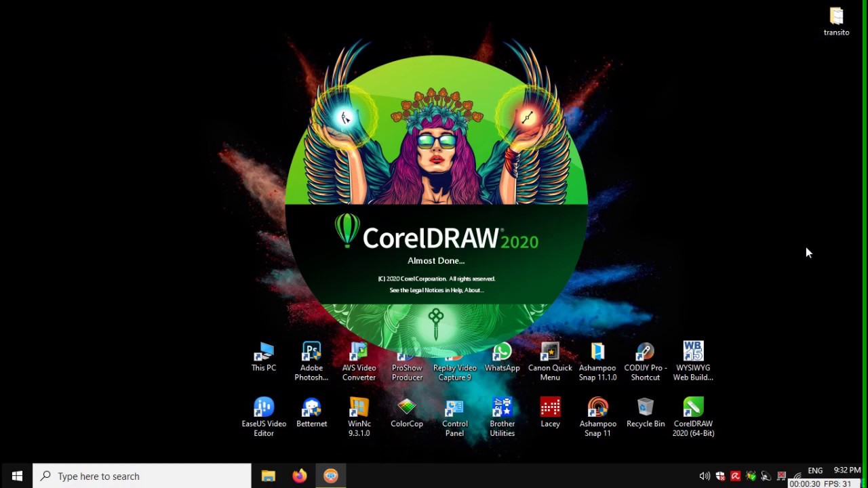Viewport: 868px width, 488px height.
Task: Select the ColorCop desktop icon
Action: point(407,413)
